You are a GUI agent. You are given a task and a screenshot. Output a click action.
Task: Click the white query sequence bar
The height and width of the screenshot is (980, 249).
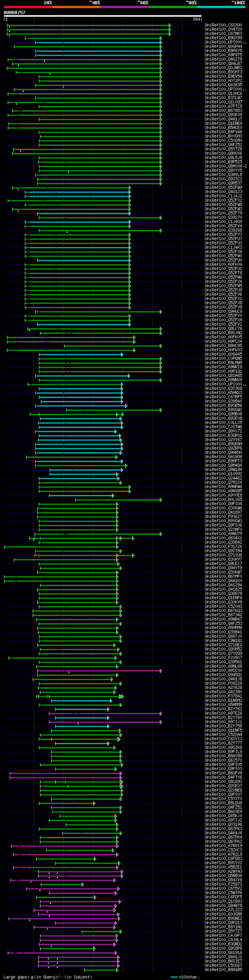(x=103, y=16)
